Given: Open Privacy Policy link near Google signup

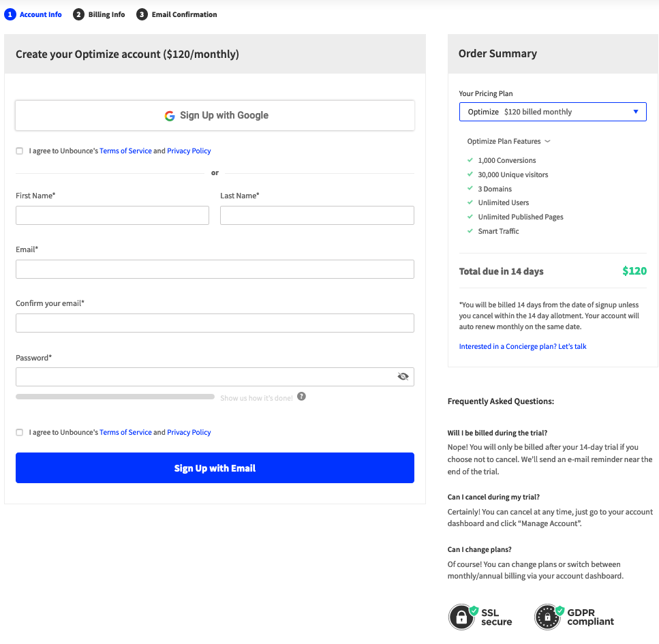Looking at the screenshot, I should [189, 151].
